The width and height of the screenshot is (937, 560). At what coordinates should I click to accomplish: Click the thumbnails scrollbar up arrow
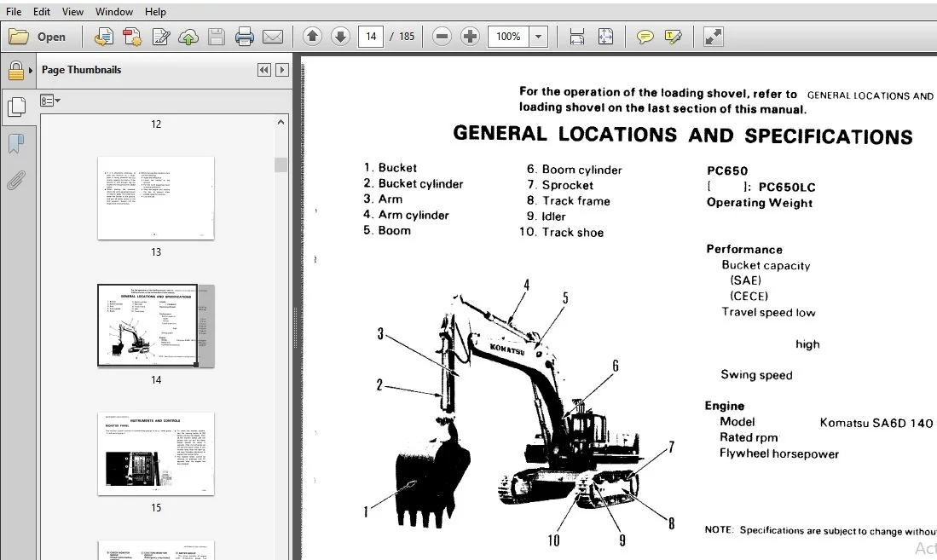tap(281, 122)
